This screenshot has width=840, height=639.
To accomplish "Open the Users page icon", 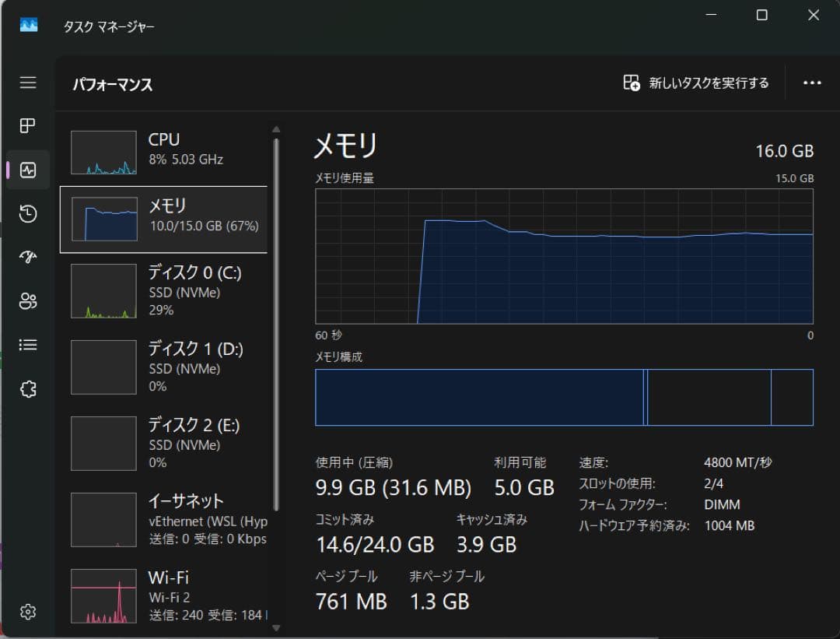I will point(28,301).
